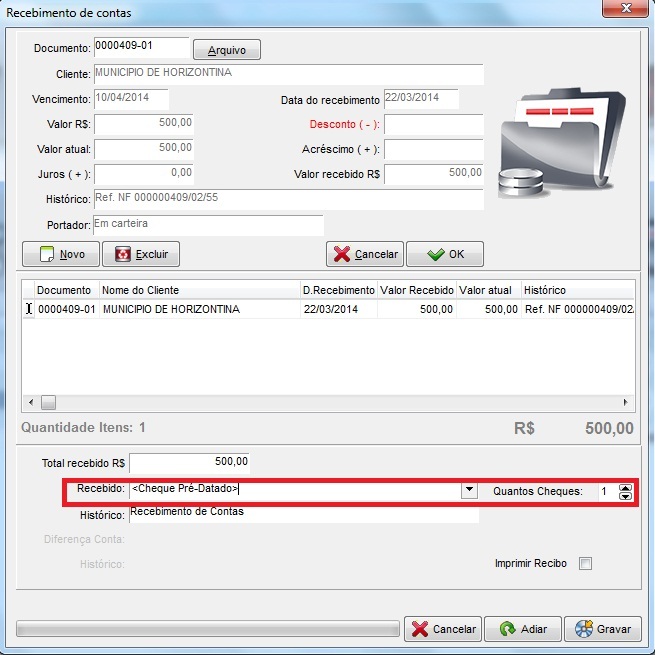Image resolution: width=655 pixels, height=655 pixels.
Task: Confirm with the green check OK button
Action: 444,254
